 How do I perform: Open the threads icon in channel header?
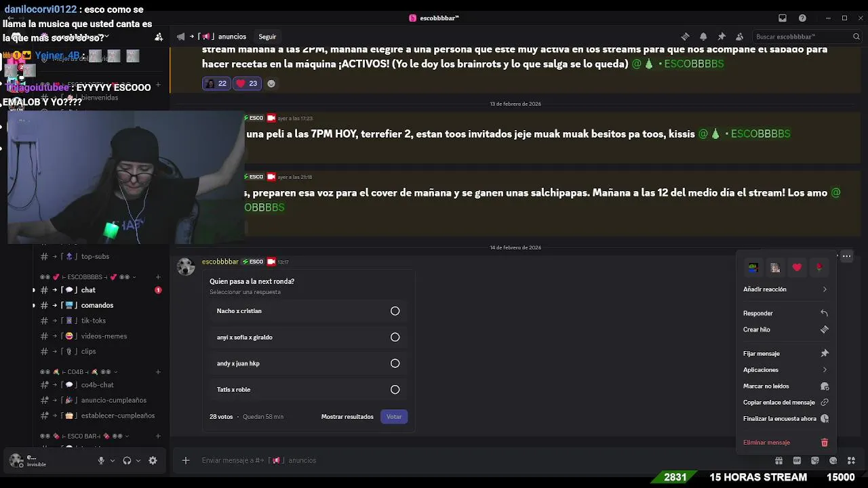pos(685,37)
